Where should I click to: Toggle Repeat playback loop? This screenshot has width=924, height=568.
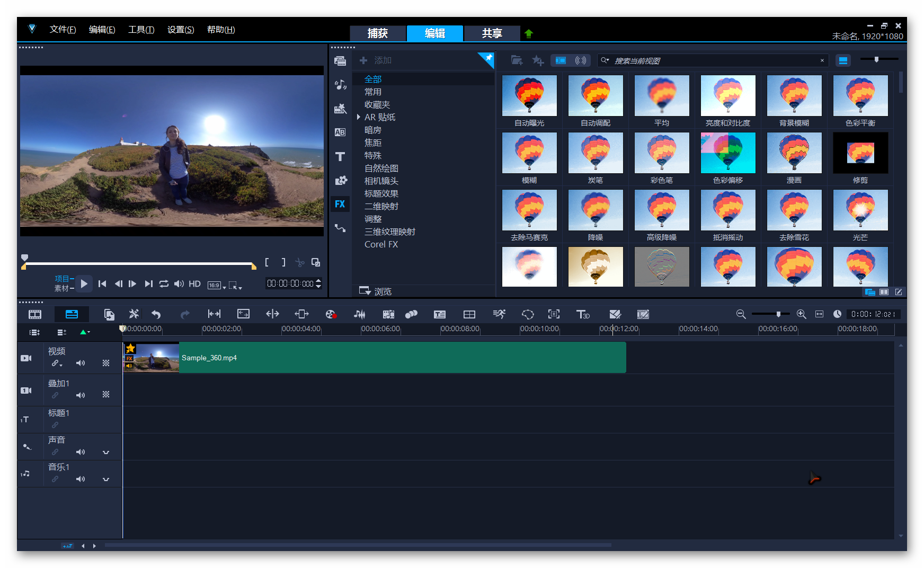pyautogui.click(x=164, y=284)
